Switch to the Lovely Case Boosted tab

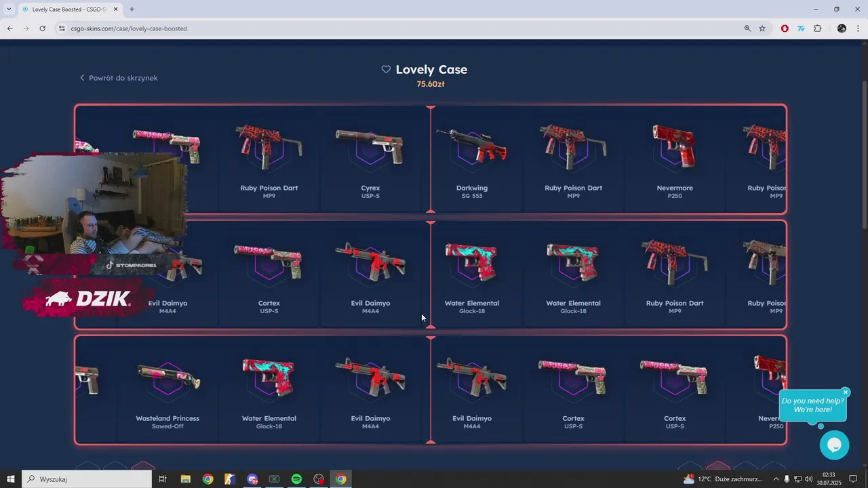click(70, 9)
